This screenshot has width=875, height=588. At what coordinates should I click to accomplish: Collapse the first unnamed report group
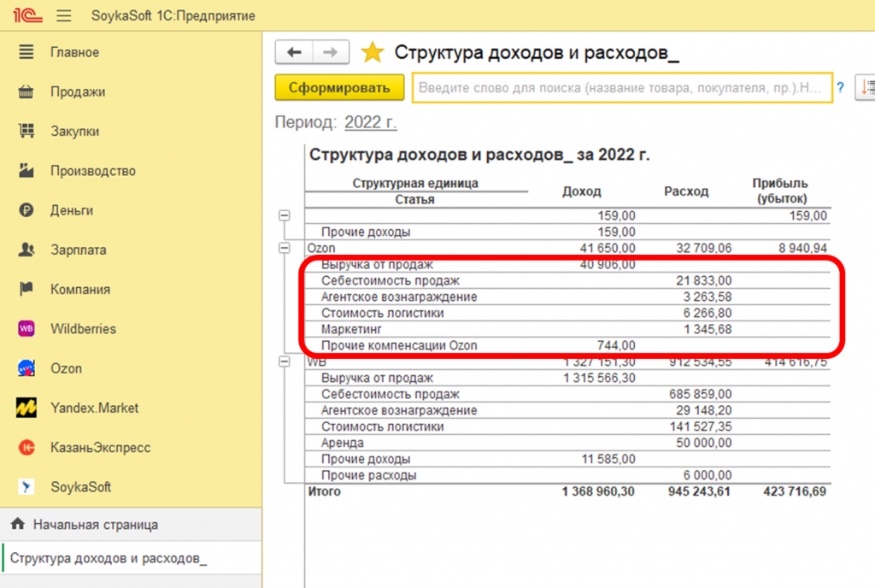pyautogui.click(x=285, y=216)
